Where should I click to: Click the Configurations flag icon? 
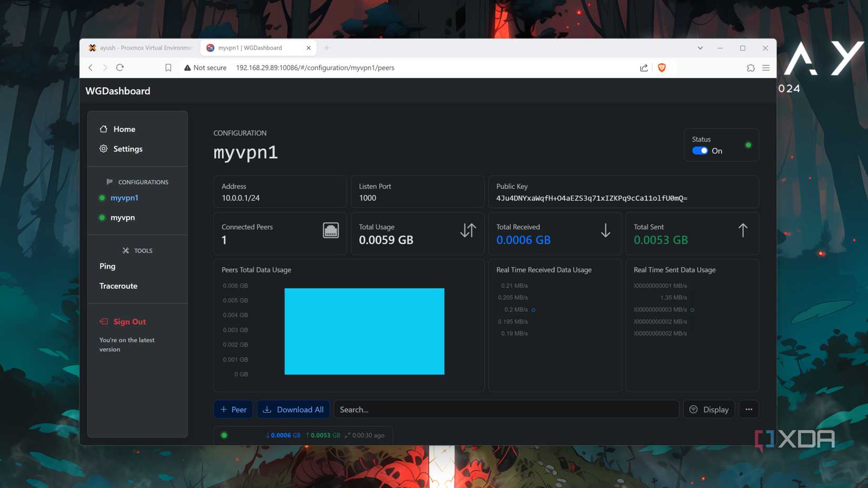pos(109,181)
